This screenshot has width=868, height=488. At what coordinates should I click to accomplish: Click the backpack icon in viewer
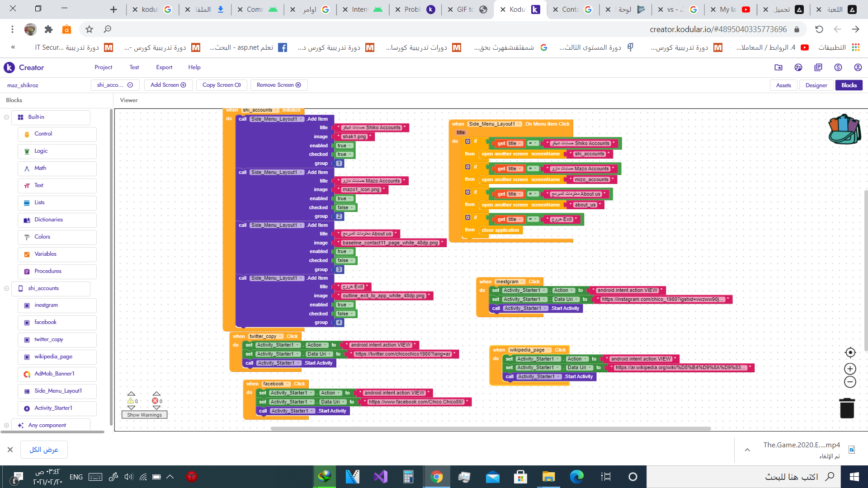click(x=844, y=129)
